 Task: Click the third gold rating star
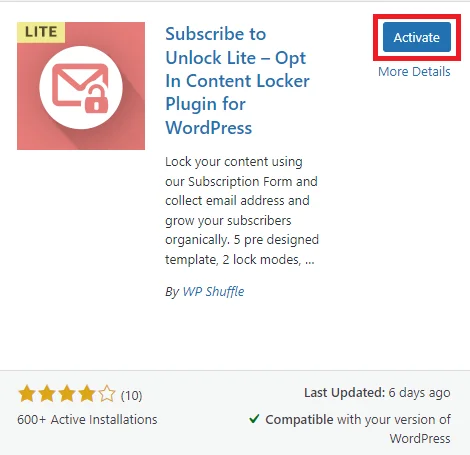[67, 394]
